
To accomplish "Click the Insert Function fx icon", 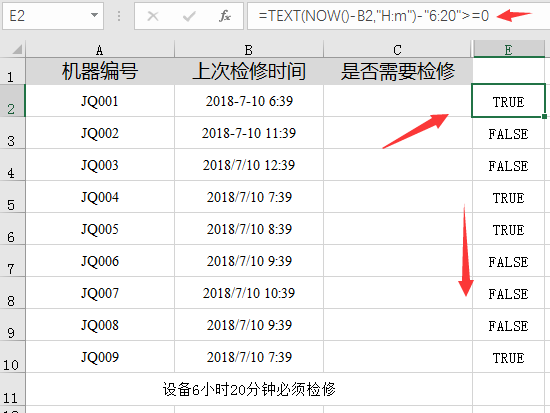I will 225,16.
